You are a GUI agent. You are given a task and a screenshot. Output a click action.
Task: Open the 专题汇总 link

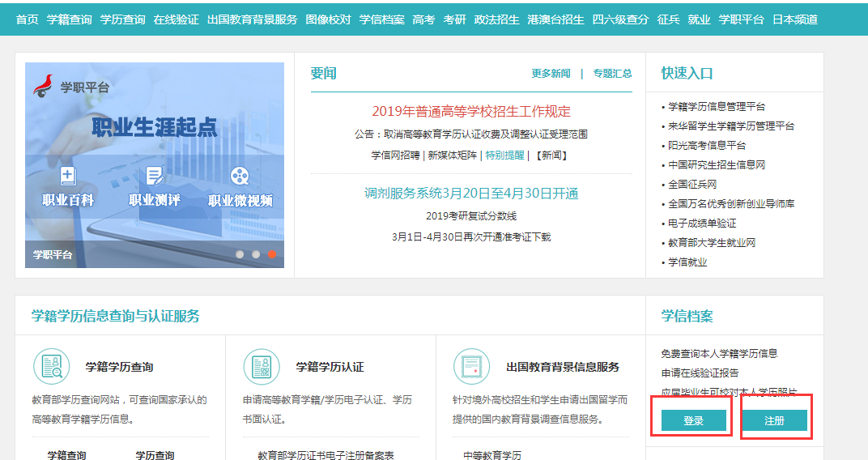(612, 74)
